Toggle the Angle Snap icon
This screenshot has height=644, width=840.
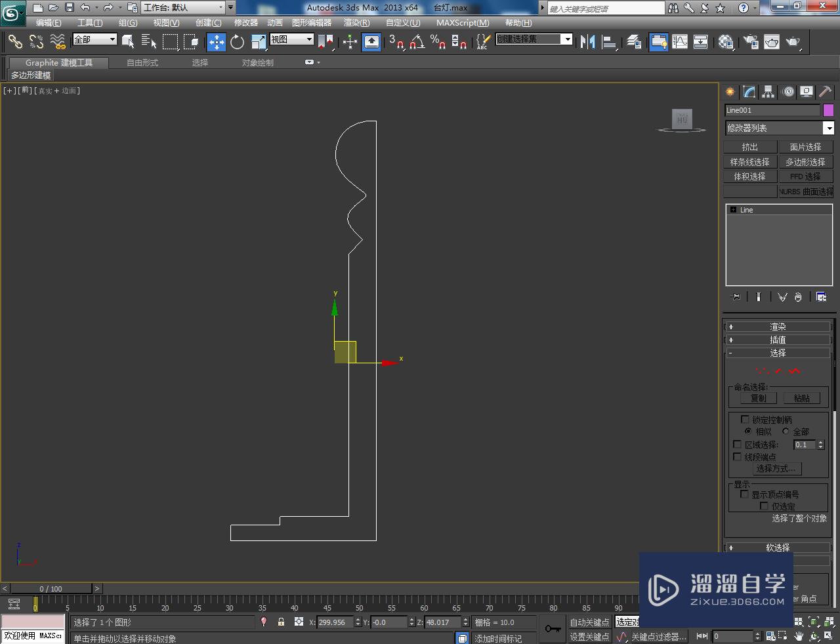pos(417,42)
